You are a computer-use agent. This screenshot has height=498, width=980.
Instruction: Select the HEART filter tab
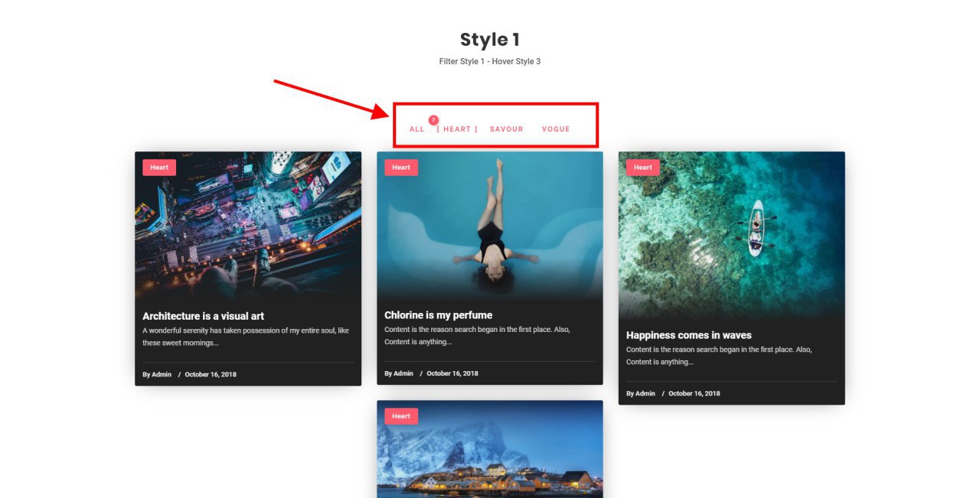coord(457,129)
